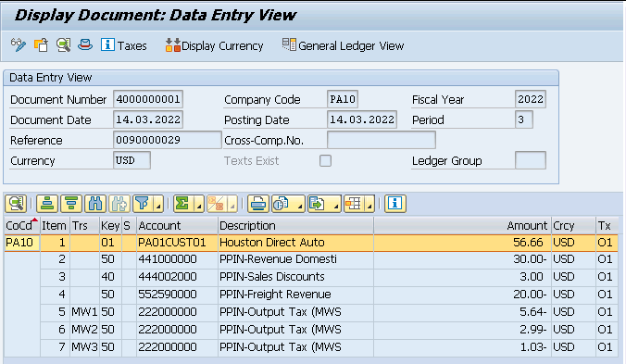Viewport: 626px width, 364px height.
Task: Select the Key column header
Action: [x=110, y=225]
